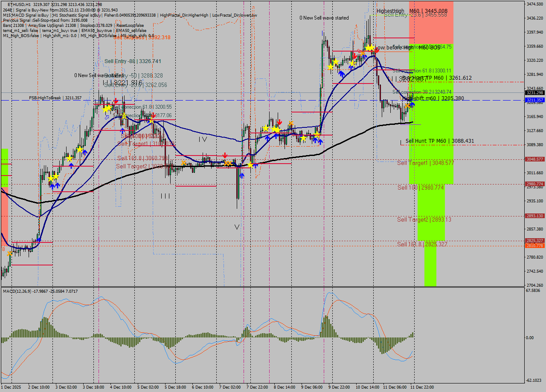Click the orange marker near 5 Dec 18:00 candles

coord(183,163)
